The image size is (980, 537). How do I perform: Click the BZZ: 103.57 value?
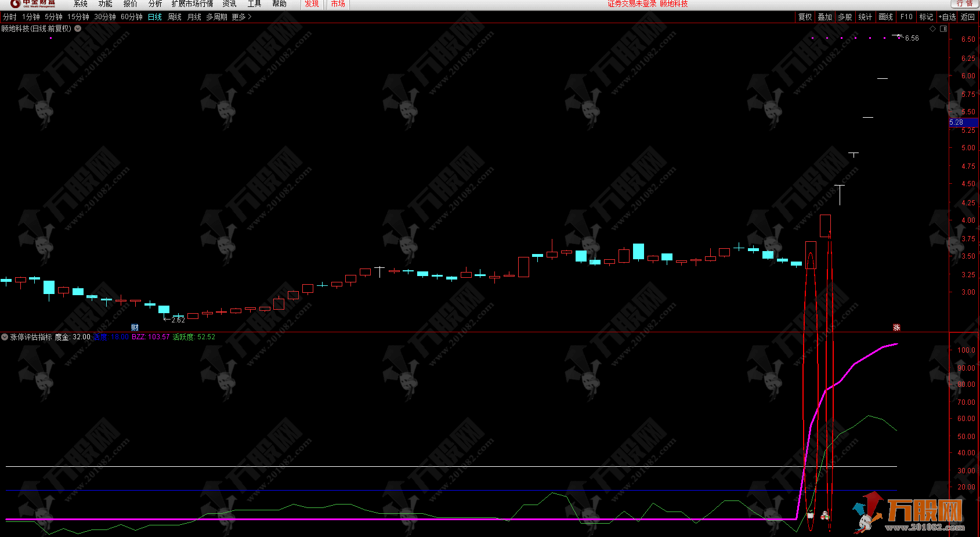click(151, 337)
